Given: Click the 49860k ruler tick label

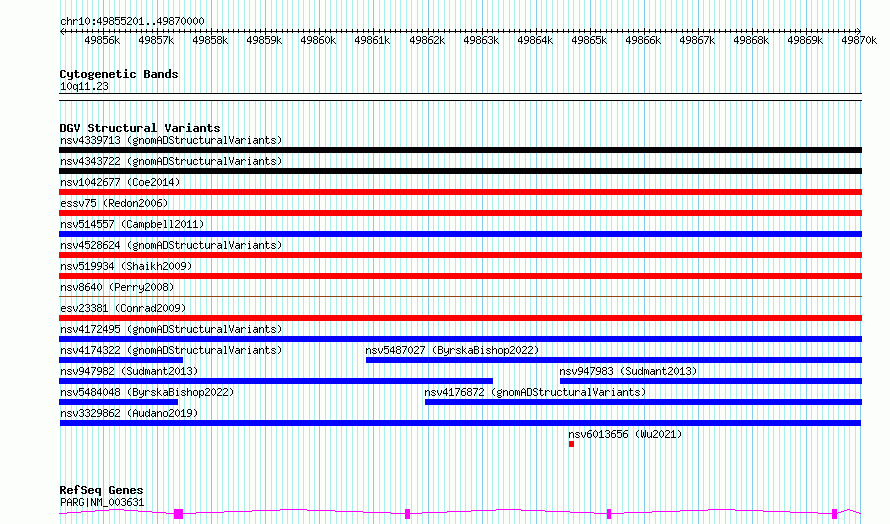Looking at the screenshot, I should click(x=318, y=40).
